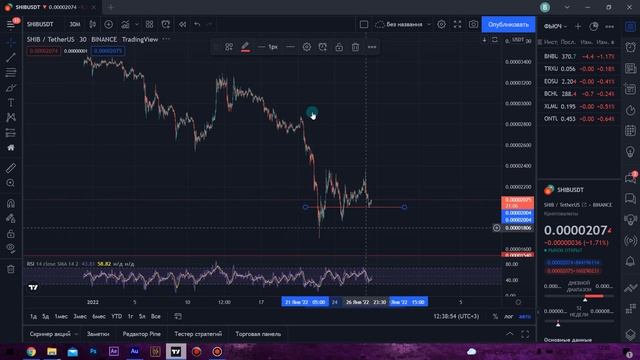Open line templates in floating toolbar
This screenshot has width=640, height=360.
point(229,47)
